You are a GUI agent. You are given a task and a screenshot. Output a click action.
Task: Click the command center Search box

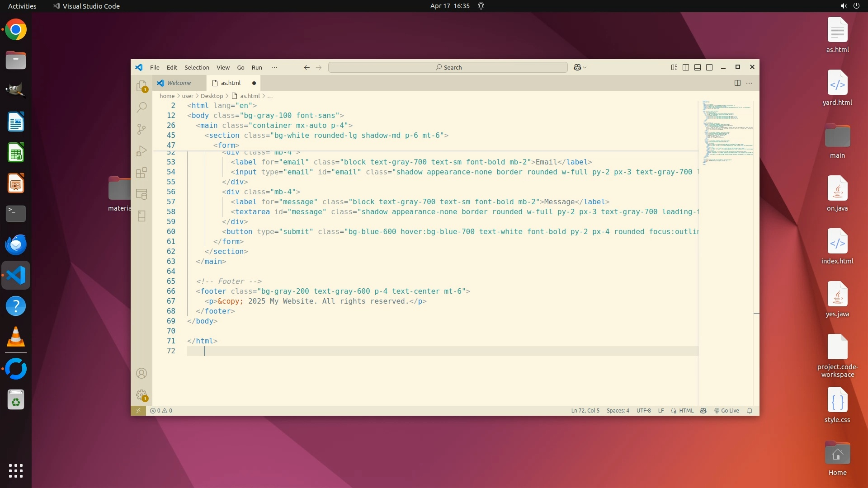tap(448, 67)
